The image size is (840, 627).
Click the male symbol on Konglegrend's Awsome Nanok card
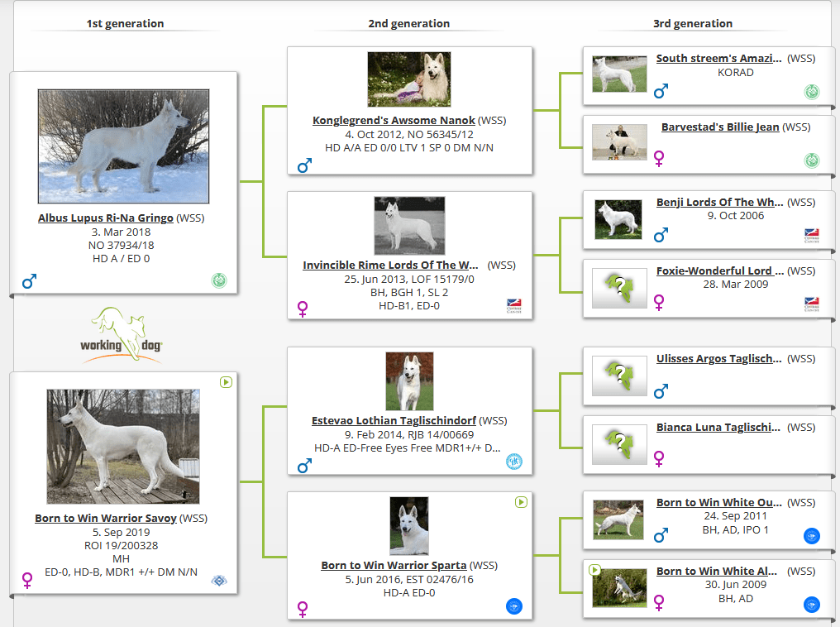click(304, 166)
